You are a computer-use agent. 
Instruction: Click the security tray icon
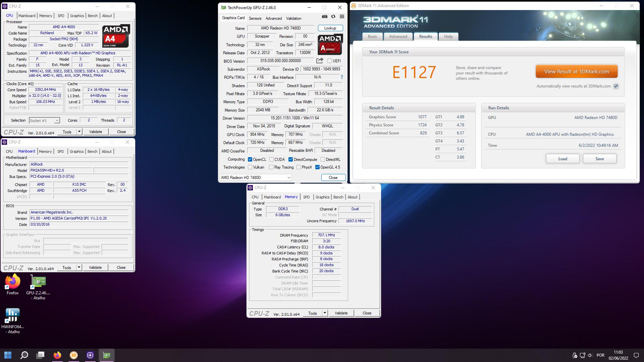point(575,355)
